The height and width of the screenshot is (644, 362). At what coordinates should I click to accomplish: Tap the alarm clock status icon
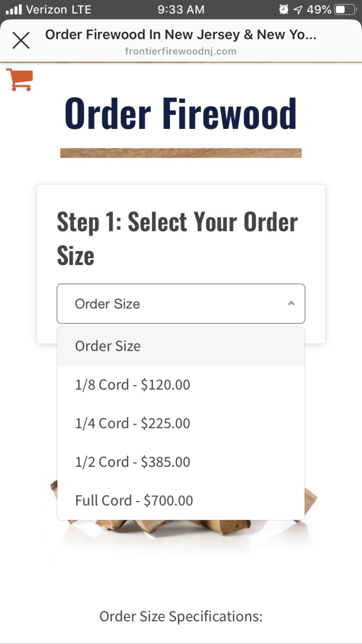click(x=284, y=10)
